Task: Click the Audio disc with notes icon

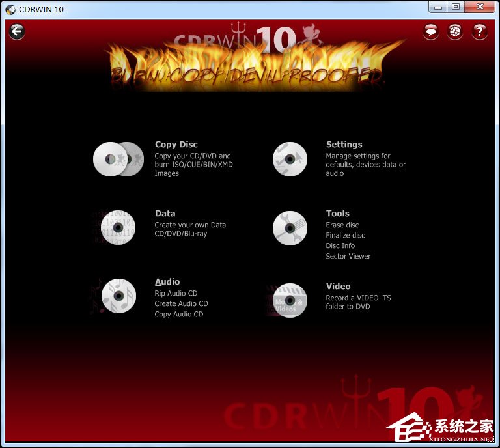Action: point(118,296)
